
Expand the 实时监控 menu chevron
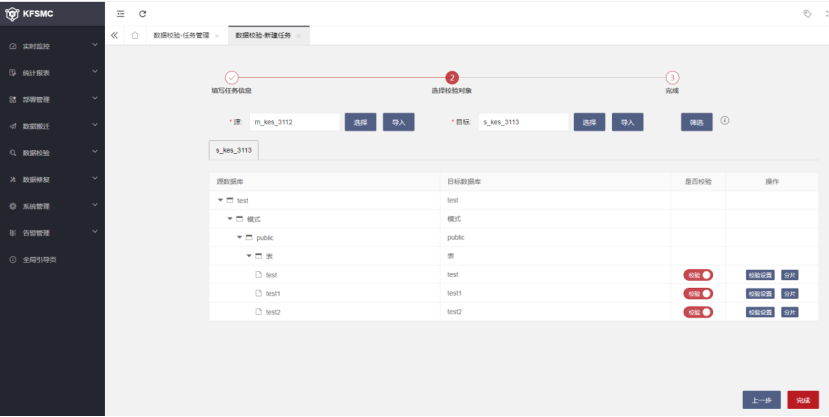(95, 45)
